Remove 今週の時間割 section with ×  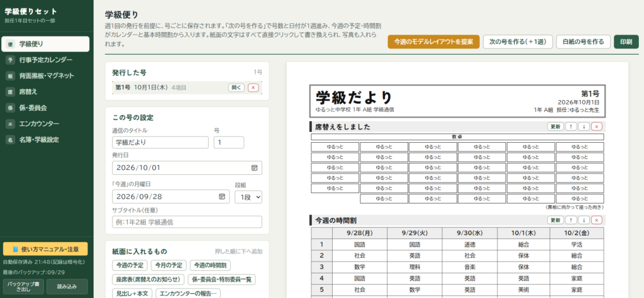(x=597, y=221)
